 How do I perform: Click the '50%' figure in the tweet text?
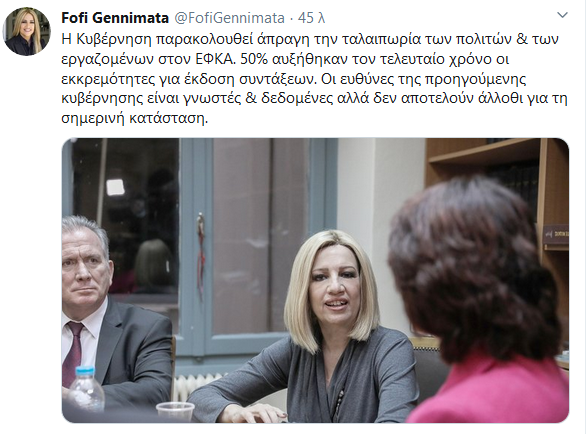coord(255,59)
